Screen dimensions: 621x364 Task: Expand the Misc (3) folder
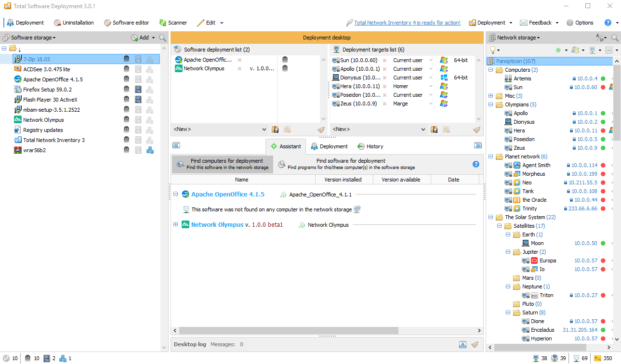click(x=491, y=96)
